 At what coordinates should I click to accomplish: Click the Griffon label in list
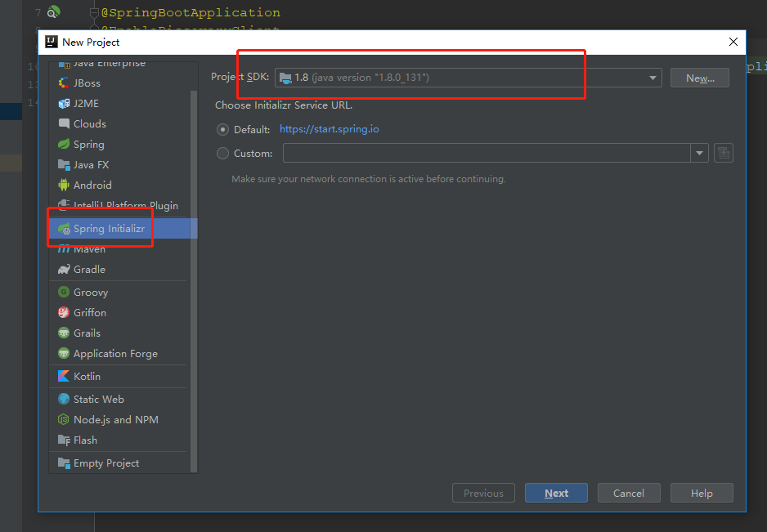[89, 312]
